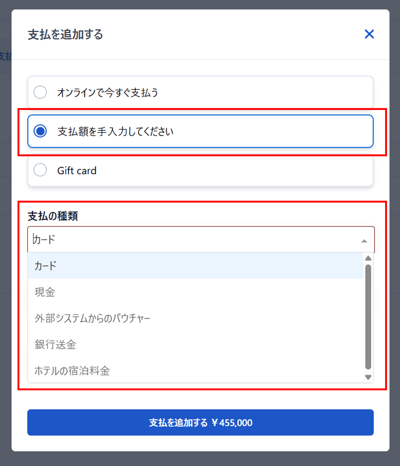Click the dropdown list scrollbar up arrow
This screenshot has height=466, width=400.
(x=368, y=258)
